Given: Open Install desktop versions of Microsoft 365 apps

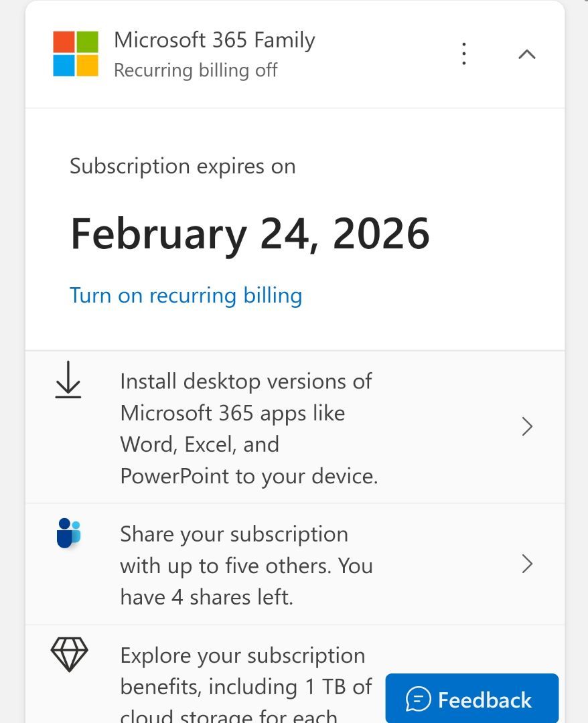Looking at the screenshot, I should [x=295, y=427].
